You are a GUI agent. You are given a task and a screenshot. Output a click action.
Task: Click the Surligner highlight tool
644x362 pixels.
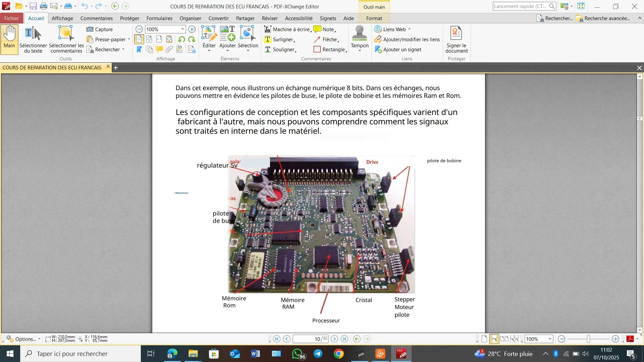click(x=280, y=40)
